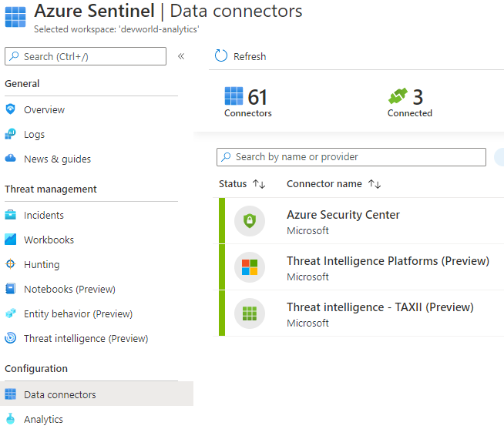Click the Refresh button label
504x429 pixels.
pos(250,56)
